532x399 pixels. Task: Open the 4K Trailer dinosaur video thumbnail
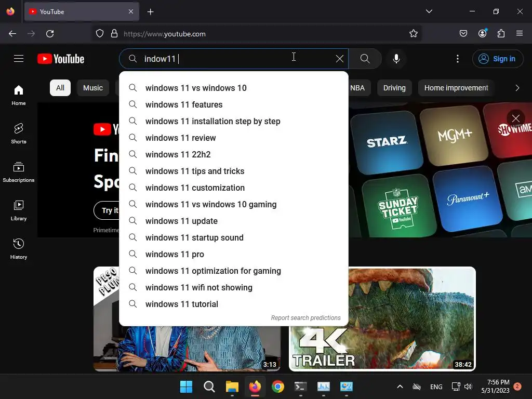(382, 346)
